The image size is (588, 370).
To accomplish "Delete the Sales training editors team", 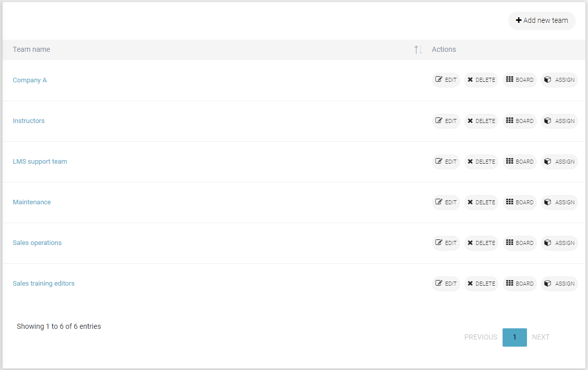I will click(x=481, y=284).
